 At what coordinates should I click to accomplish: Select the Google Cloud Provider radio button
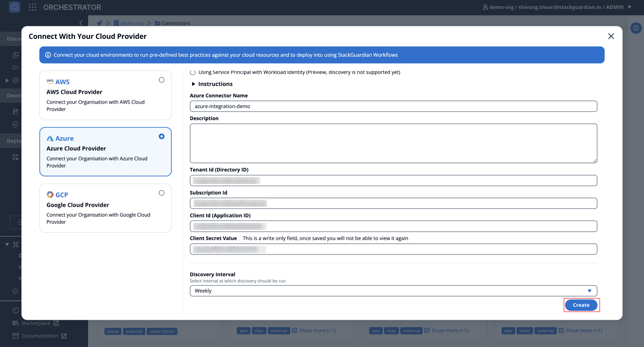click(x=161, y=192)
